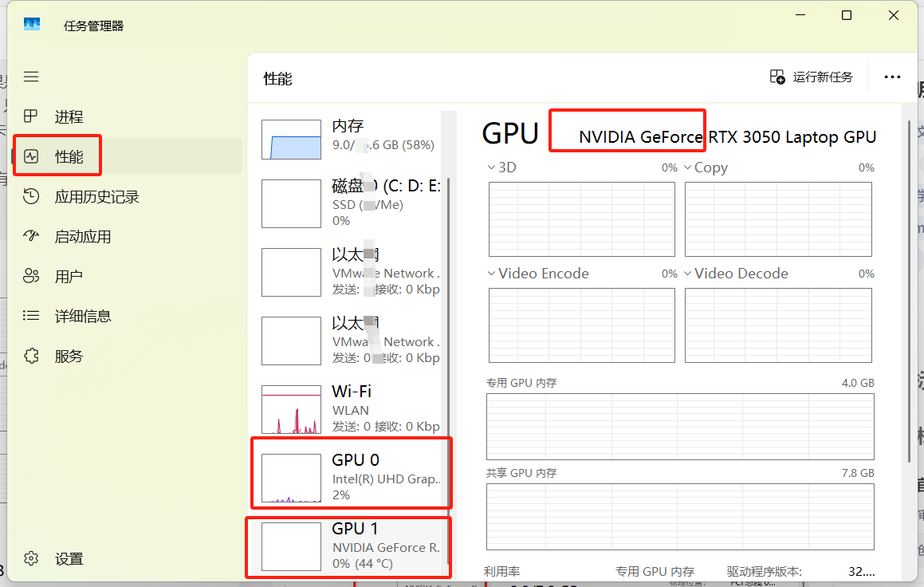924x587 pixels.
Task: Click the 专用 GPU 内存 graph
Action: (680, 427)
